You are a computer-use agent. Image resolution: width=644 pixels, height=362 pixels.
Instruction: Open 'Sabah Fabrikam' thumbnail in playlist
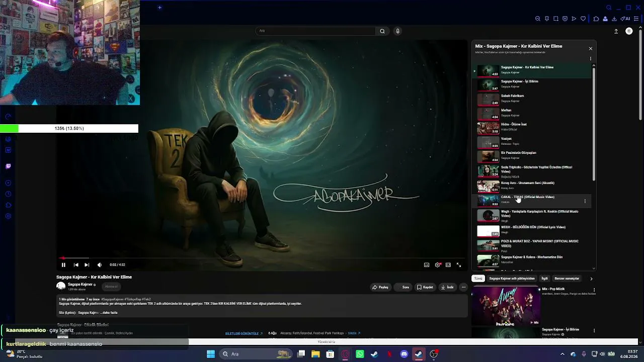click(x=488, y=99)
